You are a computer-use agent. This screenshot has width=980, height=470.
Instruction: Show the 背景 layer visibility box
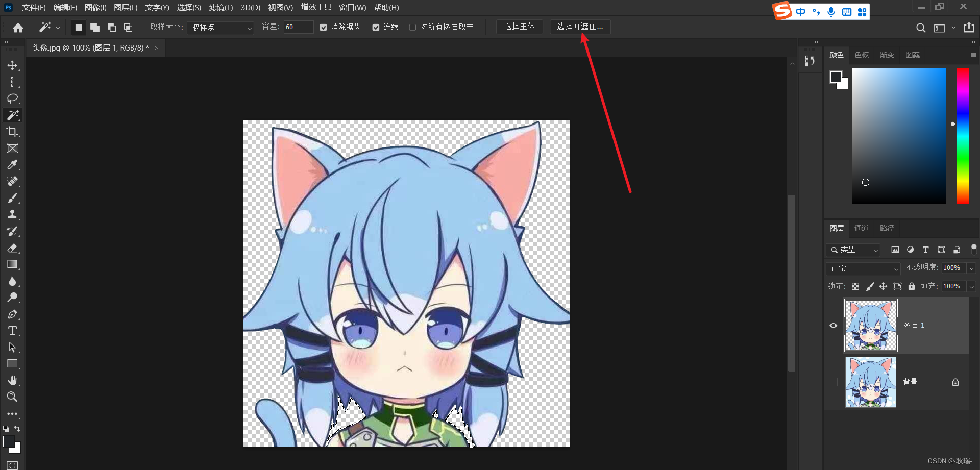click(x=834, y=382)
